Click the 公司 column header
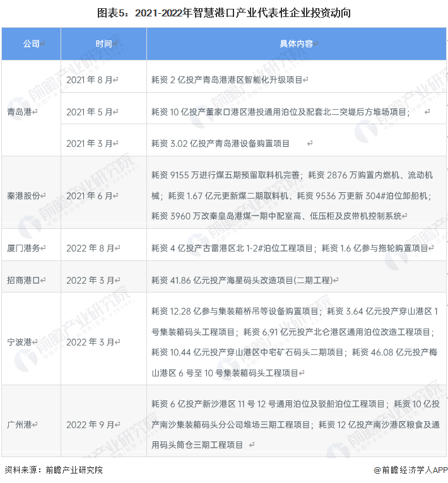The height and width of the screenshot is (483, 448). point(31,44)
